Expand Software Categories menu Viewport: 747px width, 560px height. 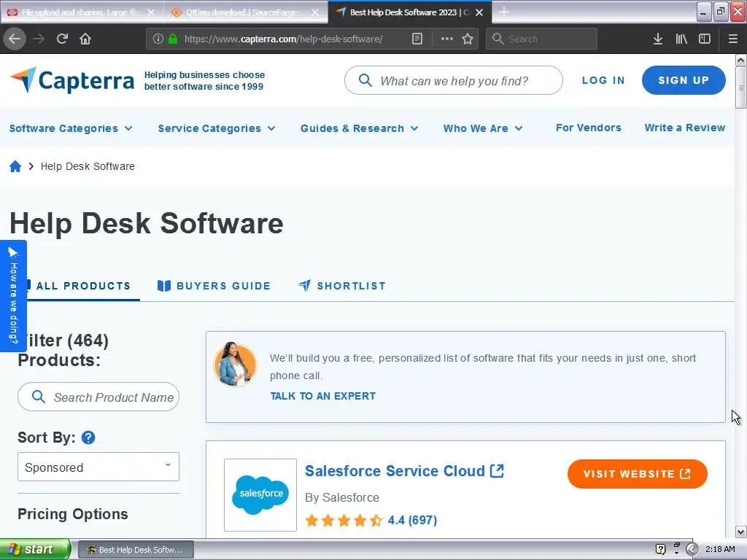[x=71, y=128]
